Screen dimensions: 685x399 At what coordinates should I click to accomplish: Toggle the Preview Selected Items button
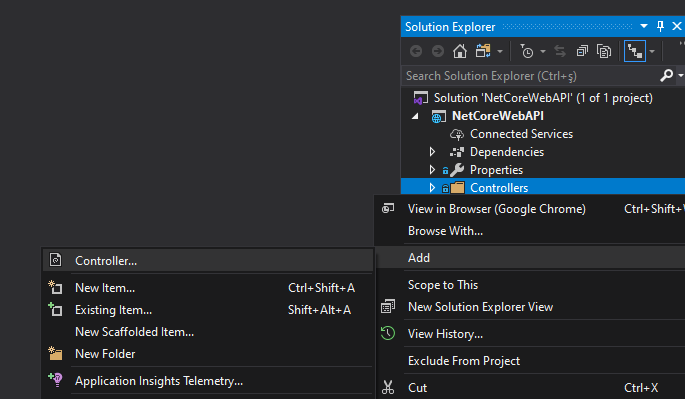[x=635, y=52]
